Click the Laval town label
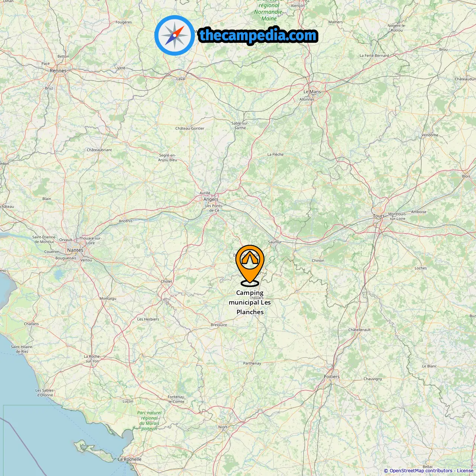 coord(181,79)
